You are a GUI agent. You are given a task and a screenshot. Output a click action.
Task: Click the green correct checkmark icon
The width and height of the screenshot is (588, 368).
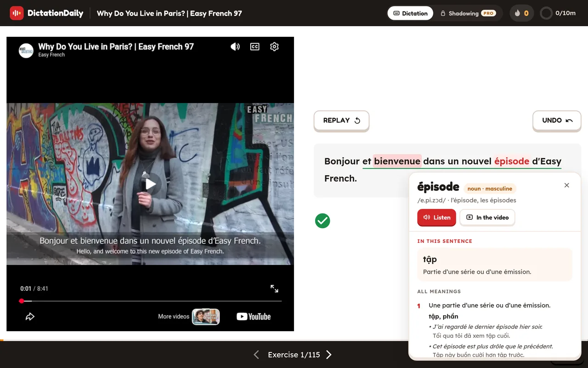pos(322,221)
